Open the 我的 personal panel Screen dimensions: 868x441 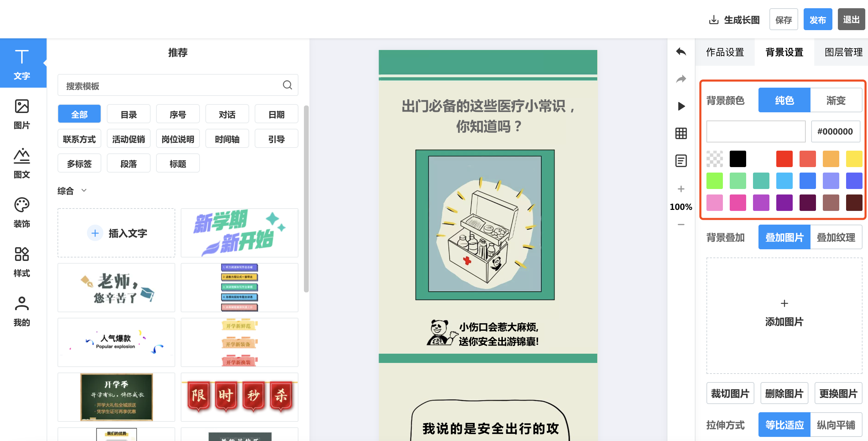(x=22, y=311)
